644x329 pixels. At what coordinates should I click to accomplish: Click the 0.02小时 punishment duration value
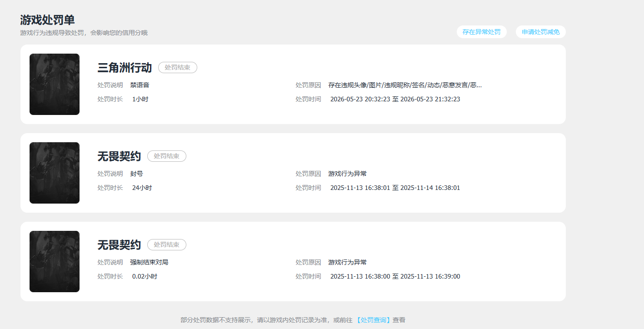click(x=145, y=276)
